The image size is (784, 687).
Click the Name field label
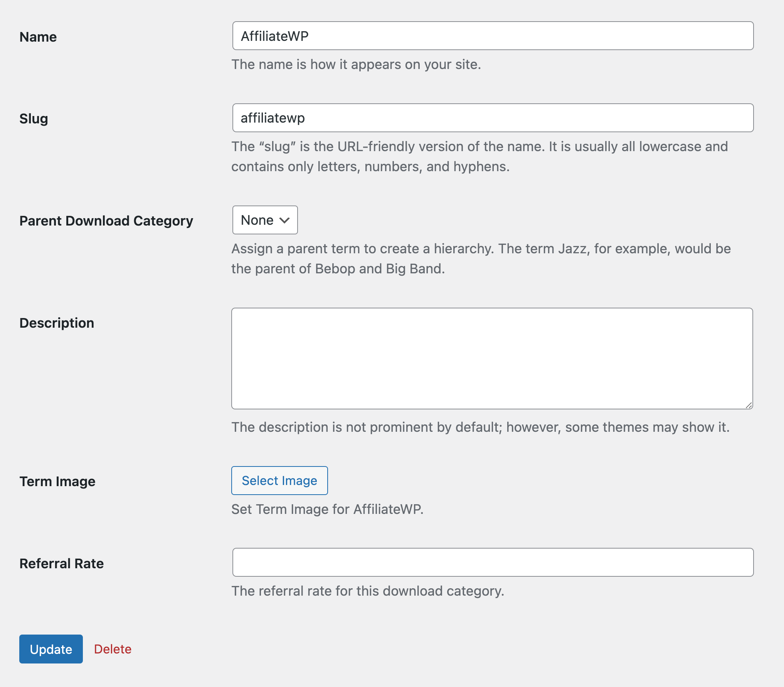[x=38, y=37]
